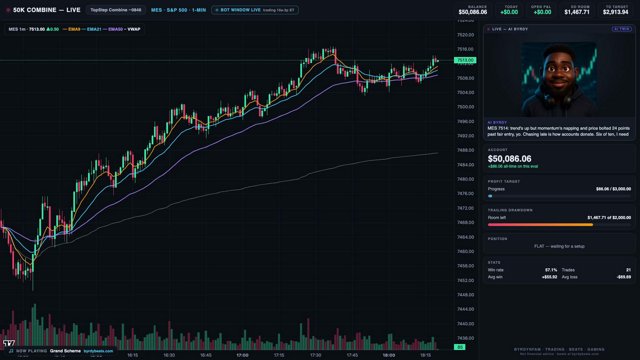The height and width of the screenshot is (360, 640).
Task: Click the green current price tag on the axis
Action: (465, 60)
